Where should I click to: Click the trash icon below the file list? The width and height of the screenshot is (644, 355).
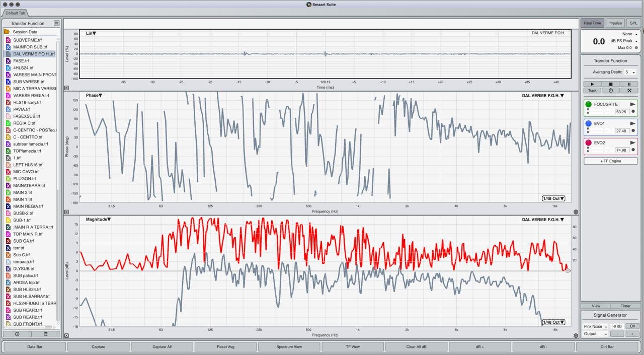(45, 334)
